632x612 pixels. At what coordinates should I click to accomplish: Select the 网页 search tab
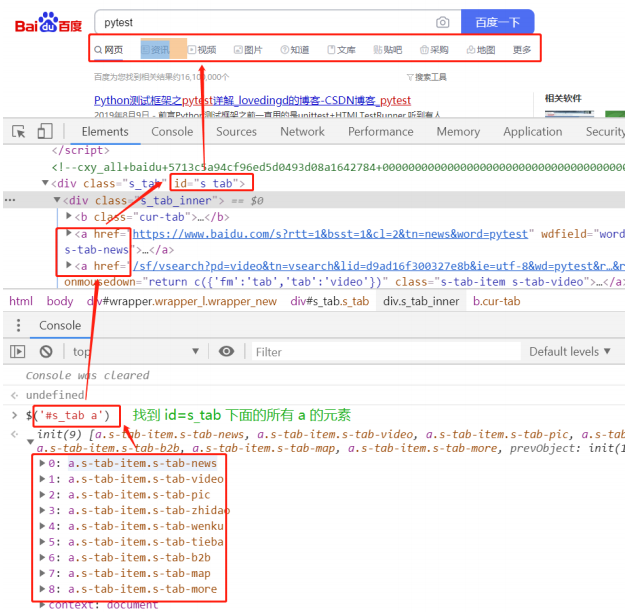coord(108,50)
